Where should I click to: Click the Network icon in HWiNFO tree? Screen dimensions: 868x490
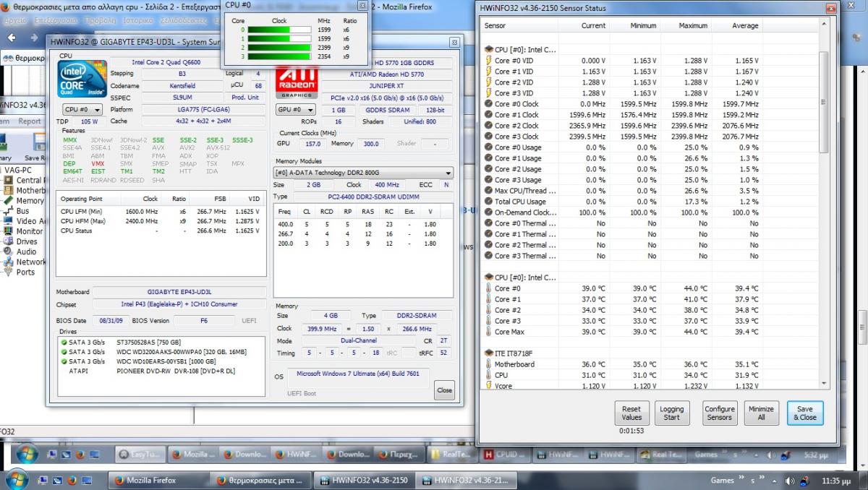click(x=9, y=262)
